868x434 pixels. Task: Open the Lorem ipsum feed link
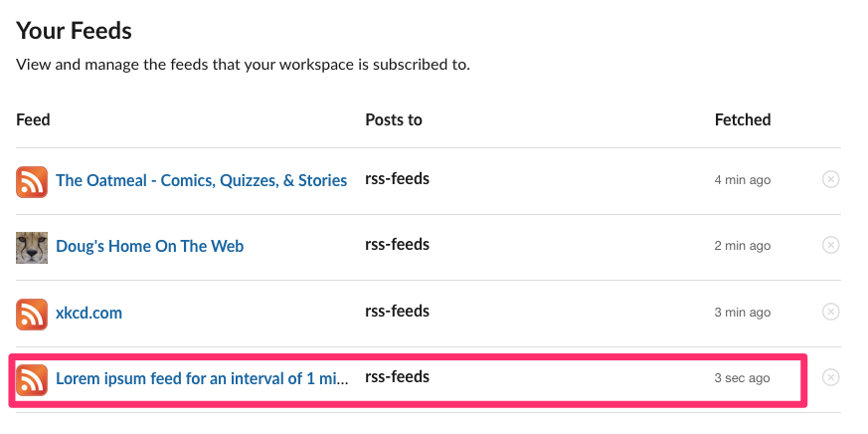point(203,378)
